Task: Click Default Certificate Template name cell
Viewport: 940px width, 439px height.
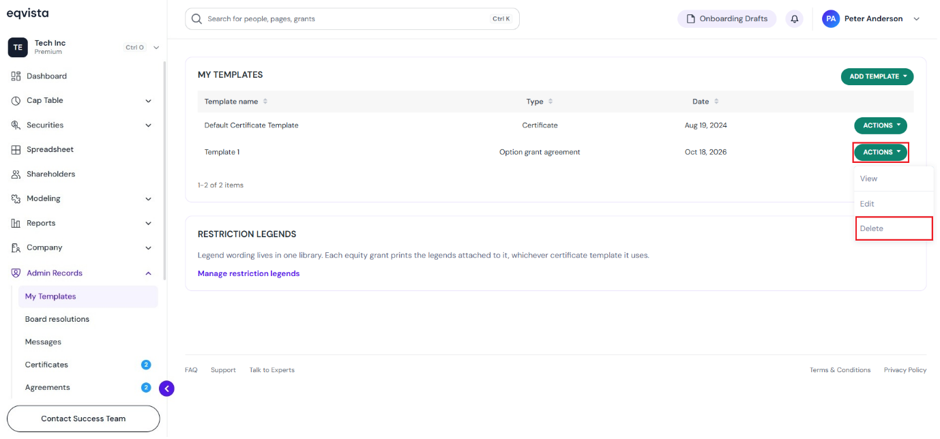Action: pos(251,125)
